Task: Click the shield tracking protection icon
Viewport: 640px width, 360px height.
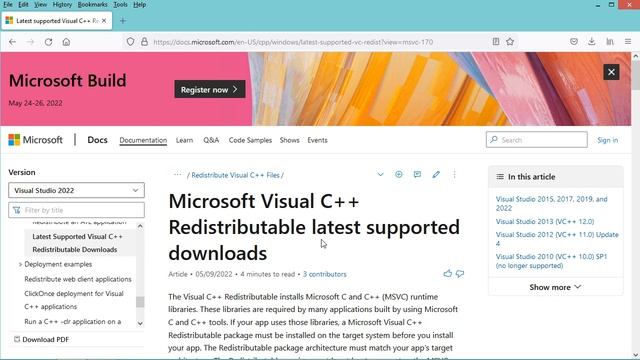Action: [130, 42]
